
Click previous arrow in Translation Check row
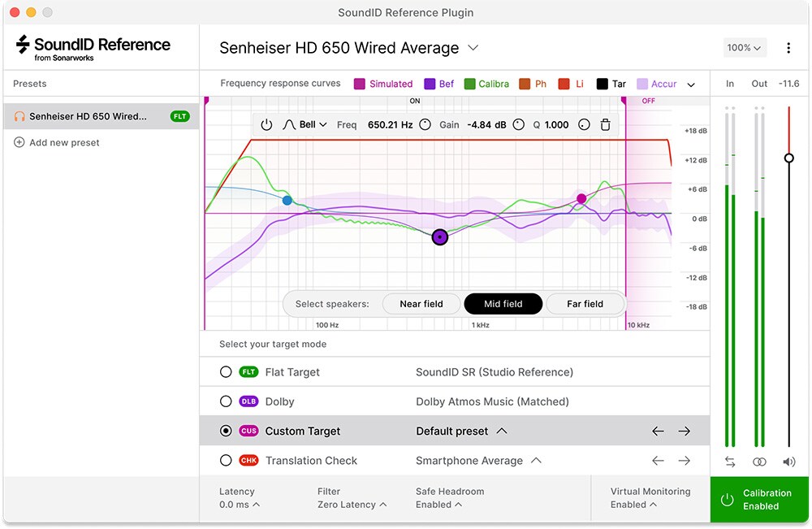(658, 461)
